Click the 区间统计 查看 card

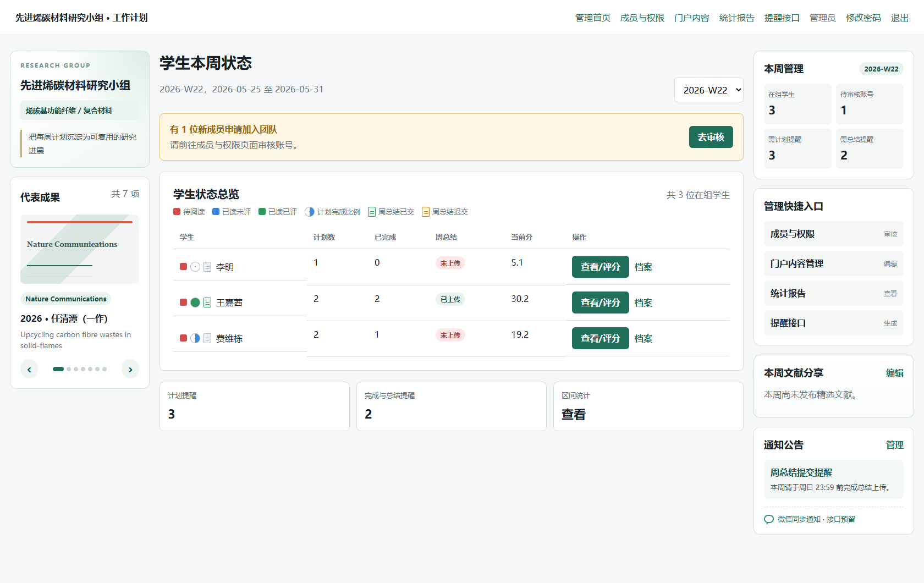tap(648, 406)
